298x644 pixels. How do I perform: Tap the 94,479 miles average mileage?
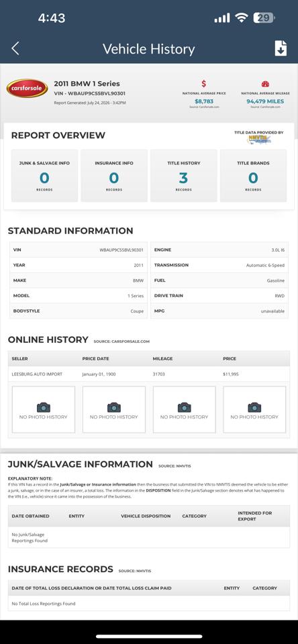click(x=265, y=101)
